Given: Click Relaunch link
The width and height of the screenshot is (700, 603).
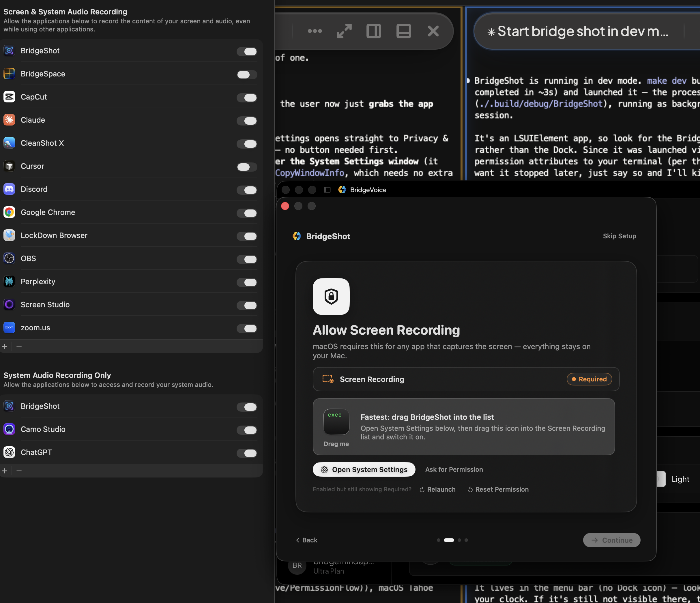Looking at the screenshot, I should [437, 490].
